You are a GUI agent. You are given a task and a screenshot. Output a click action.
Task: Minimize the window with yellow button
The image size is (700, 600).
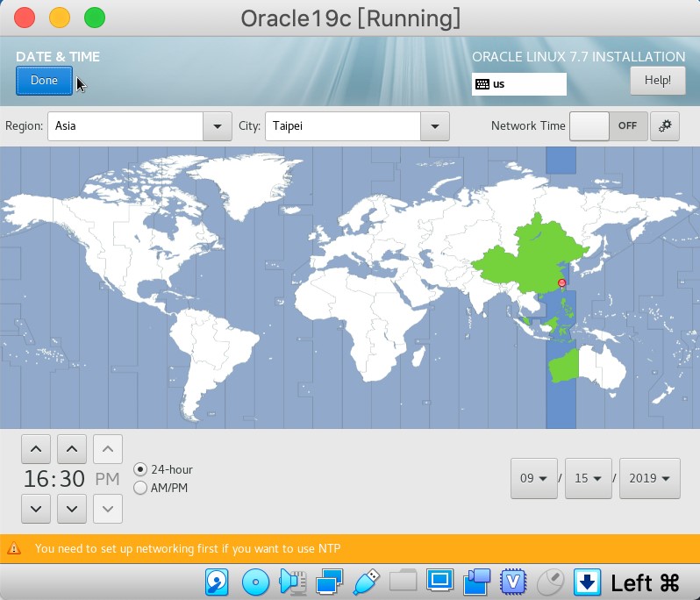point(60,18)
